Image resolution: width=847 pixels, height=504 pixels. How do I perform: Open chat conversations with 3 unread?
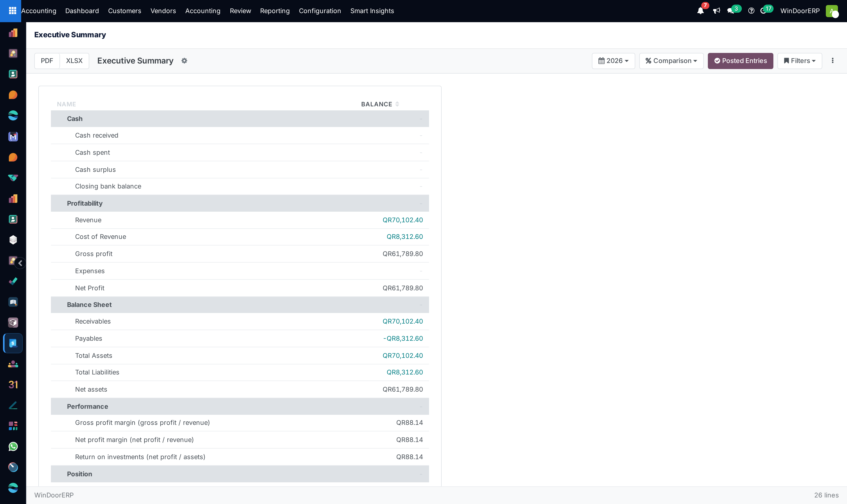(731, 11)
